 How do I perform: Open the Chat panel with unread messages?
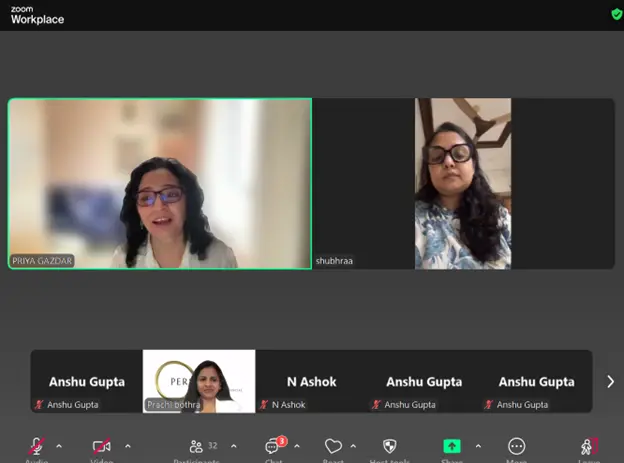[x=273, y=446]
